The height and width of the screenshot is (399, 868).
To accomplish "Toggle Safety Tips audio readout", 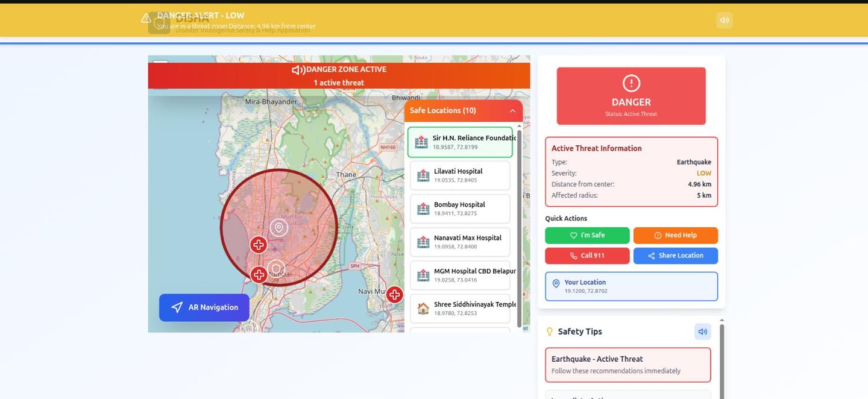I will point(702,331).
